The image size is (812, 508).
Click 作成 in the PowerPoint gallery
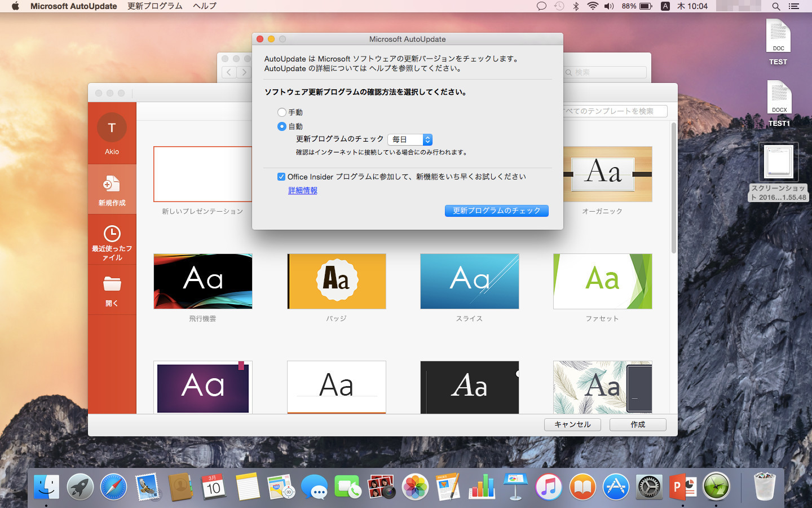[638, 424]
